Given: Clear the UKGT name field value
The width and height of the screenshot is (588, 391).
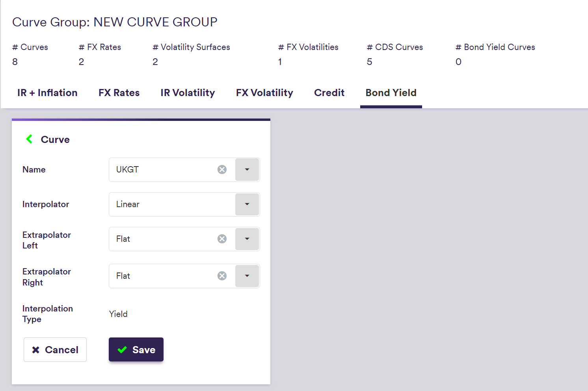Looking at the screenshot, I should [222, 170].
